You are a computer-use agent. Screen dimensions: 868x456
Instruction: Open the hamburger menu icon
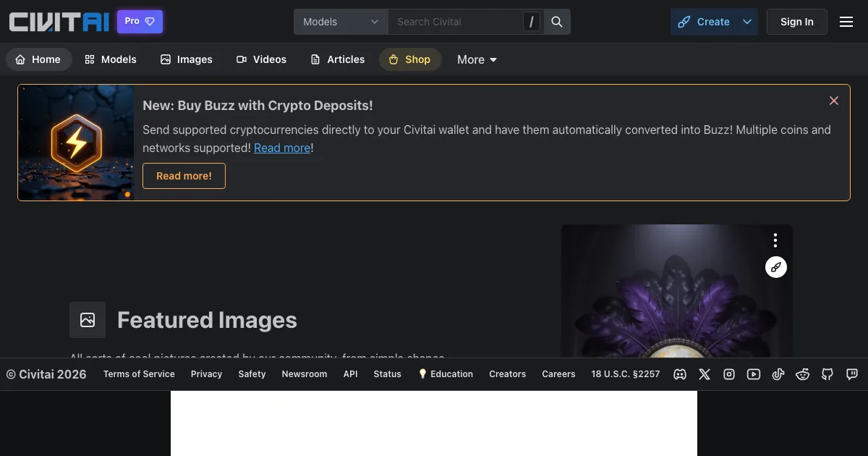[846, 22]
